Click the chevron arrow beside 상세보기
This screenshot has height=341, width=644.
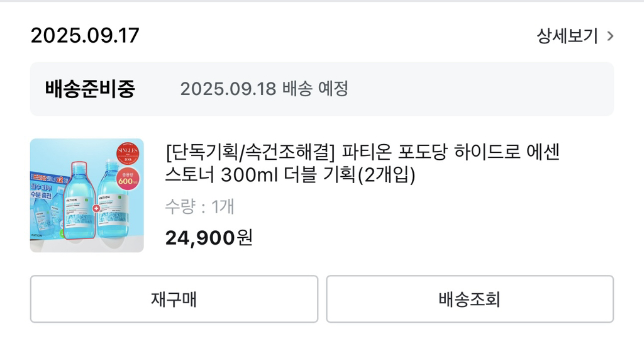point(609,36)
